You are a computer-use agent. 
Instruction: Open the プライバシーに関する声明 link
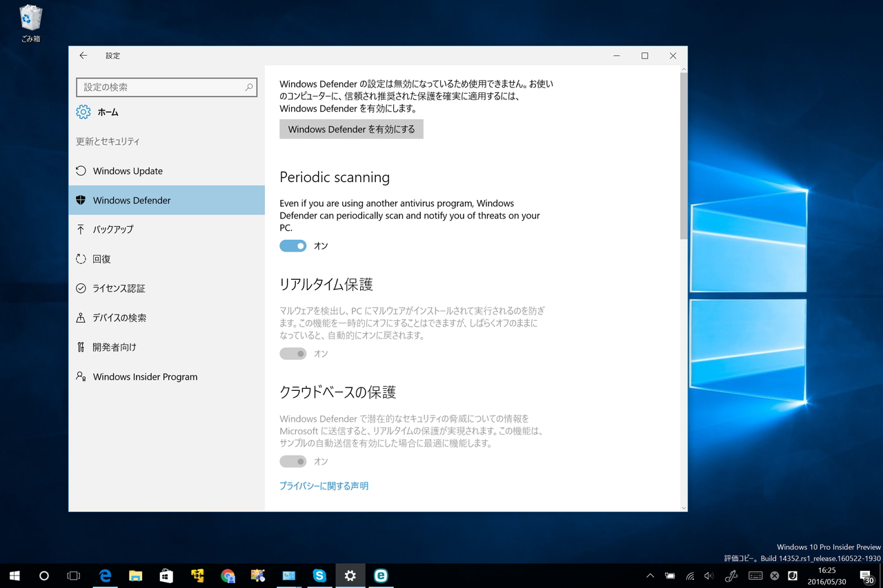(324, 486)
